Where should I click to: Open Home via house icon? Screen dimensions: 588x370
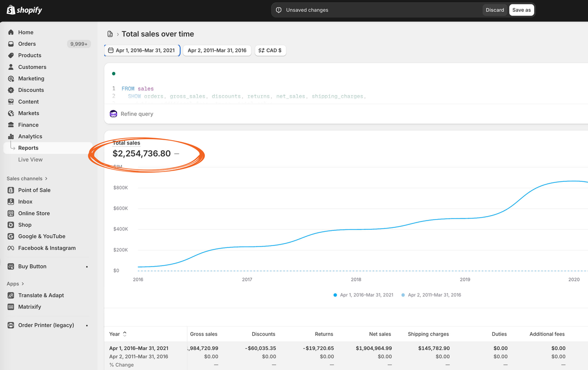click(11, 32)
